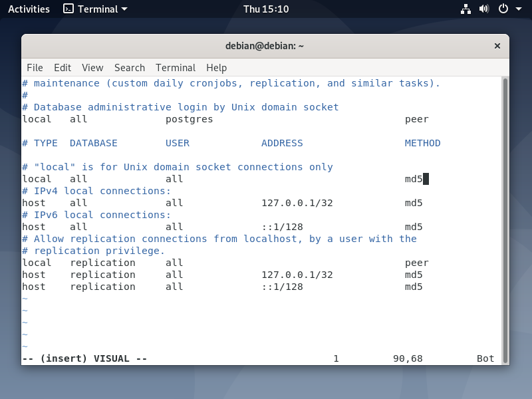Click the USER column header text
Image resolution: width=532 pixels, height=399 pixels.
[178, 143]
